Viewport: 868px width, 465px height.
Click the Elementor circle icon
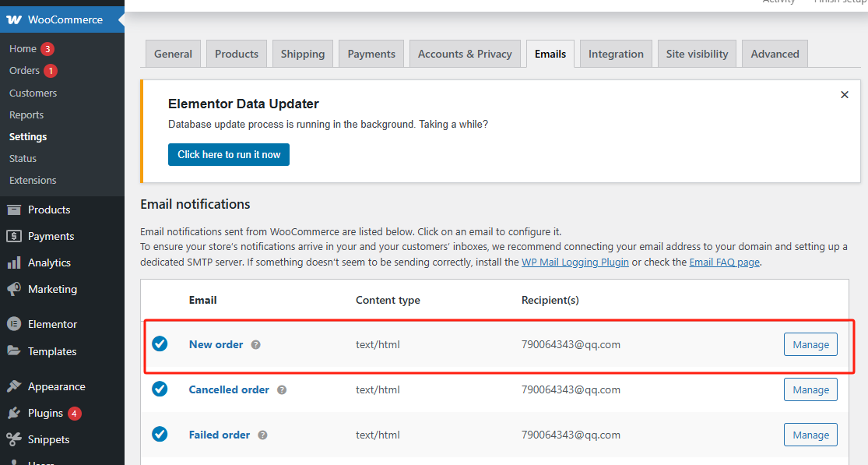[14, 324]
